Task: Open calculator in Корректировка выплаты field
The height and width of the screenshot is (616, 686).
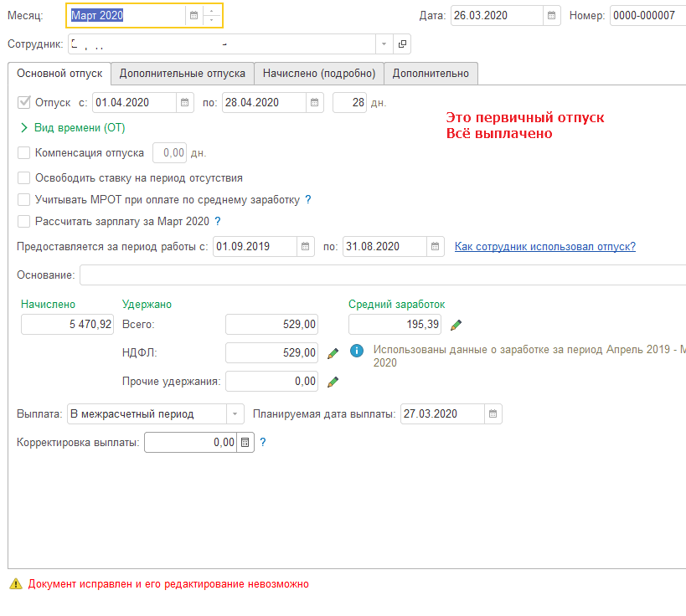Action: 245,442
